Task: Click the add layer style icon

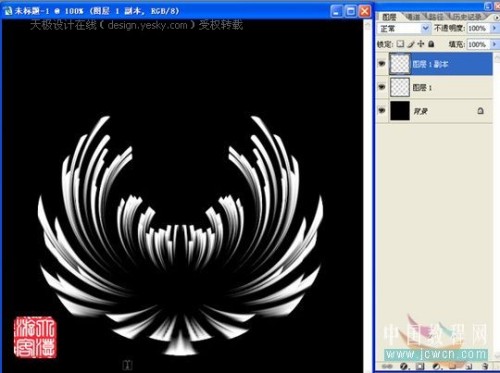Action: (404, 366)
